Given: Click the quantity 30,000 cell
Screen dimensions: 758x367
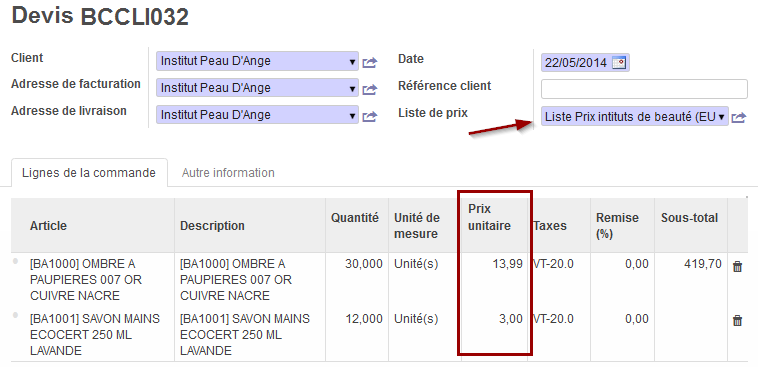Looking at the screenshot, I should (x=364, y=264).
